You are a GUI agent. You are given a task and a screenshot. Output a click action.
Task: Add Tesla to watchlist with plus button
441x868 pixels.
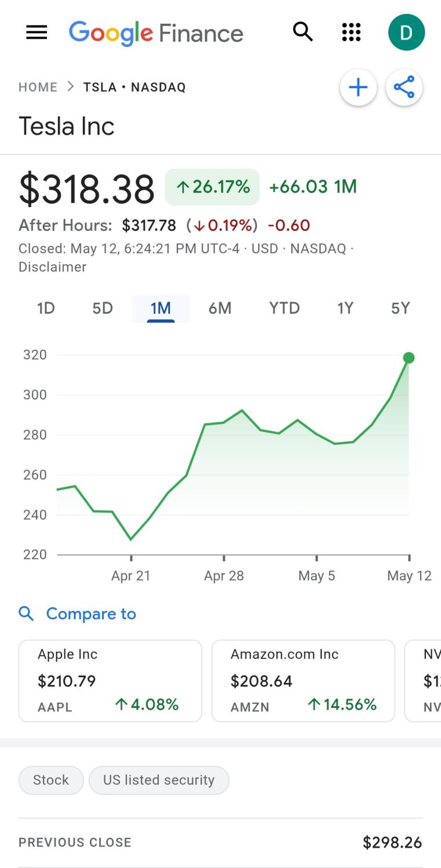(358, 88)
